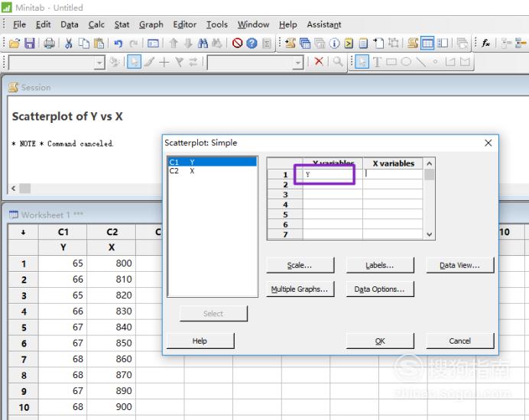
Task: Click worksheet cell containing 800
Action: coord(112,263)
